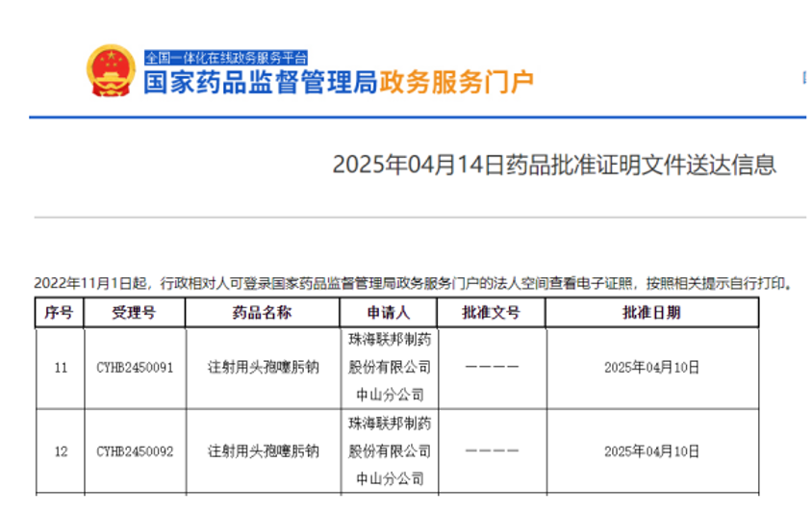
Task: Click applicant 珠海联邦制药 cell in row 11
Action: click(390, 368)
